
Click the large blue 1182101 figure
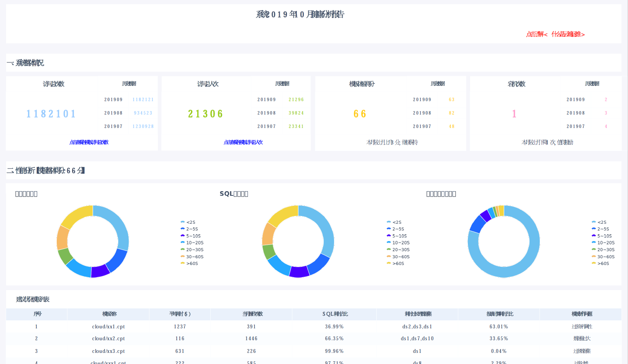click(51, 114)
